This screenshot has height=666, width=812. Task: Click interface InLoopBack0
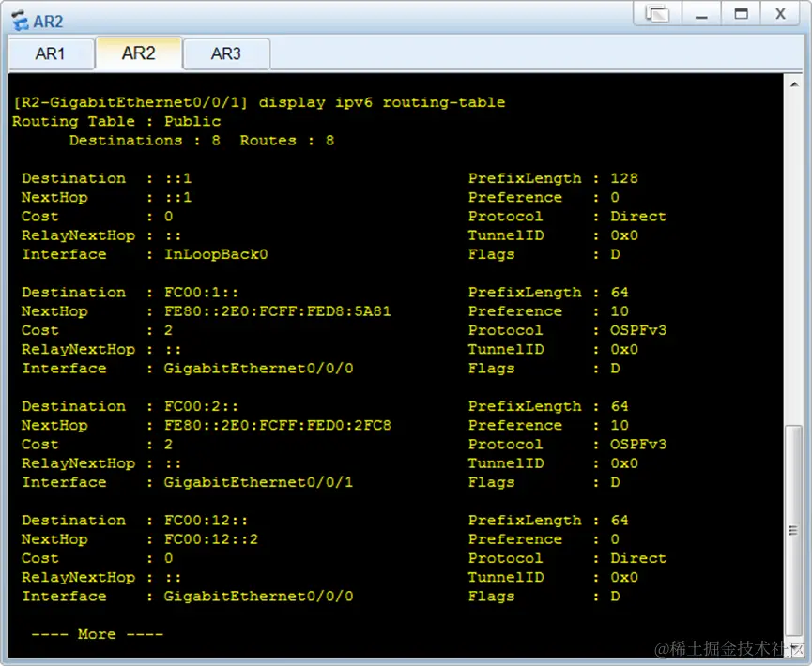(x=216, y=254)
